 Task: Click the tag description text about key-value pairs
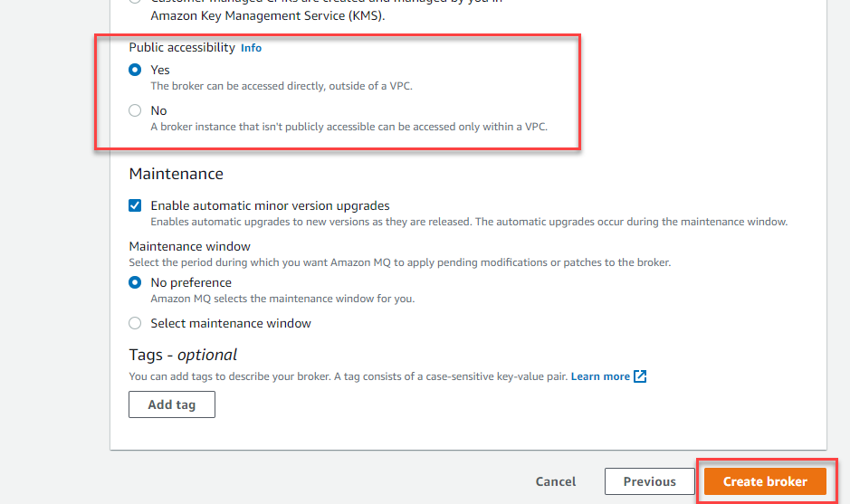(x=348, y=376)
